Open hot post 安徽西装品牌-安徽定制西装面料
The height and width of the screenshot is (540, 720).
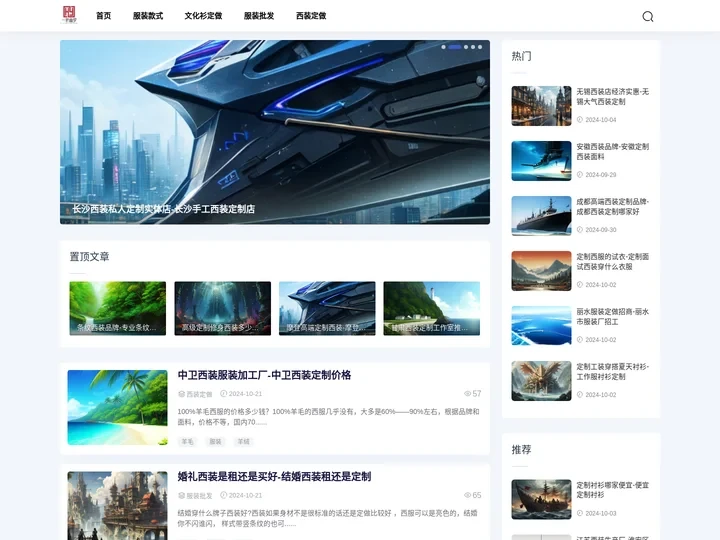pyautogui.click(x=613, y=152)
